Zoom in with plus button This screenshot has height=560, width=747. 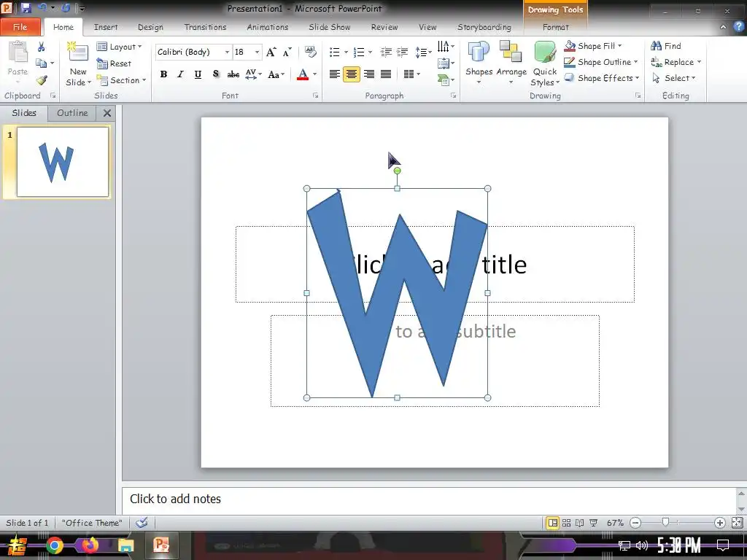coord(719,523)
